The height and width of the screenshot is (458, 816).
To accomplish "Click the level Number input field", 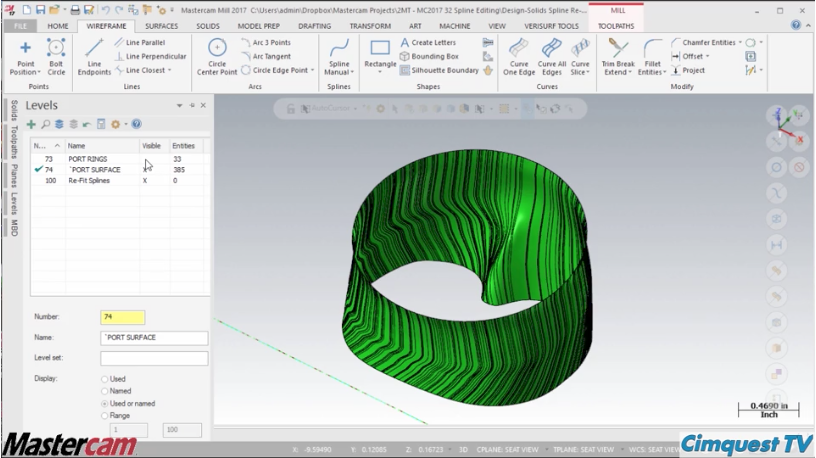I will coord(123,317).
